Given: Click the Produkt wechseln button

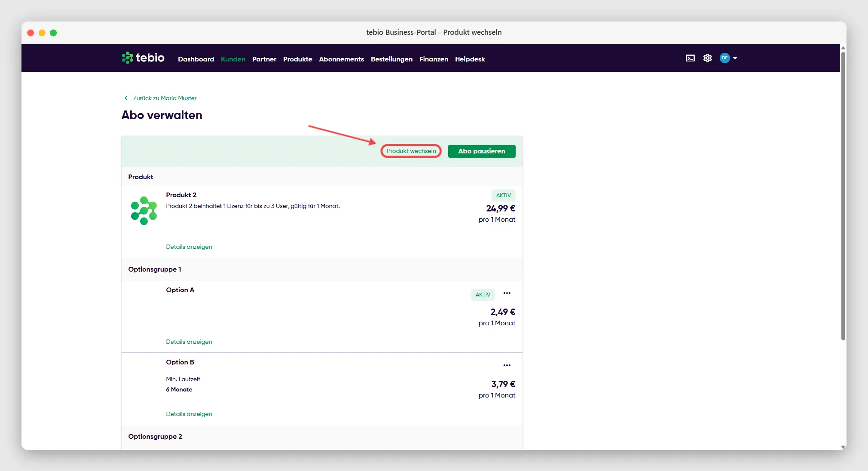Looking at the screenshot, I should point(411,151).
